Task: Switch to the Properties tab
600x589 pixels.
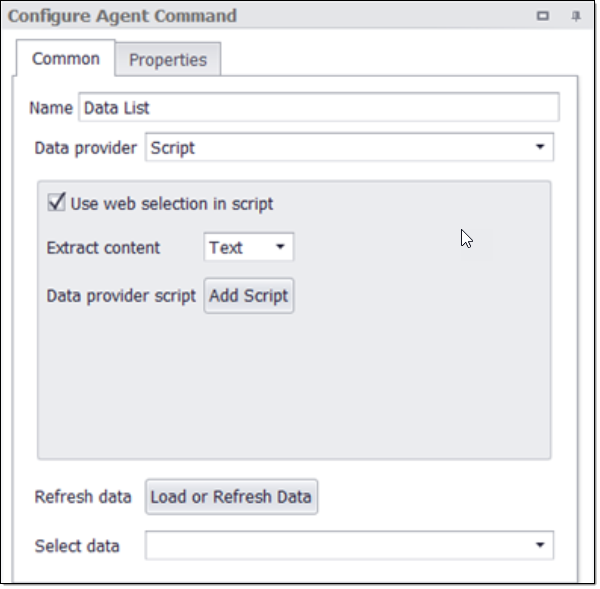Action: (168, 60)
